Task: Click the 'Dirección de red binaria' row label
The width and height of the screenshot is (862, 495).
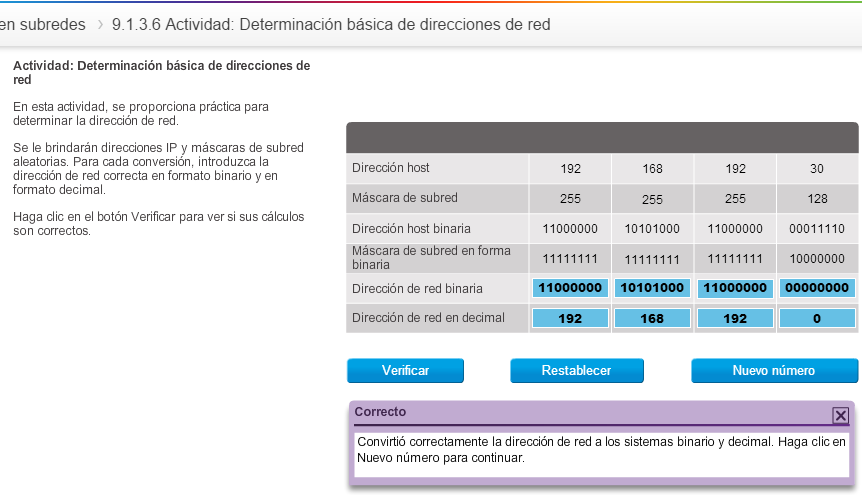Action: coord(417,288)
